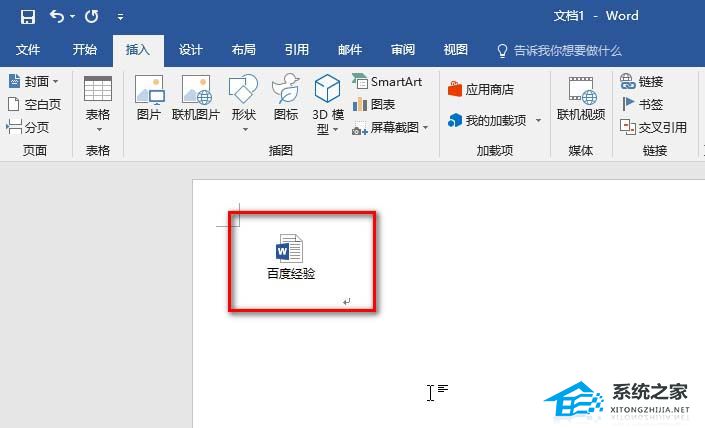Insert a hyperlink with 链接
Screen dimensions: 705x428
[642, 81]
